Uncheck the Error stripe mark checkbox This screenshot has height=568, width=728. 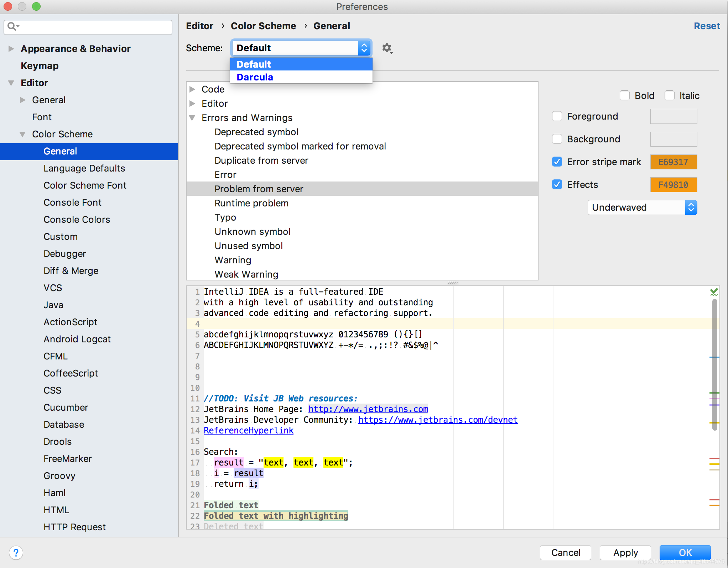click(557, 162)
